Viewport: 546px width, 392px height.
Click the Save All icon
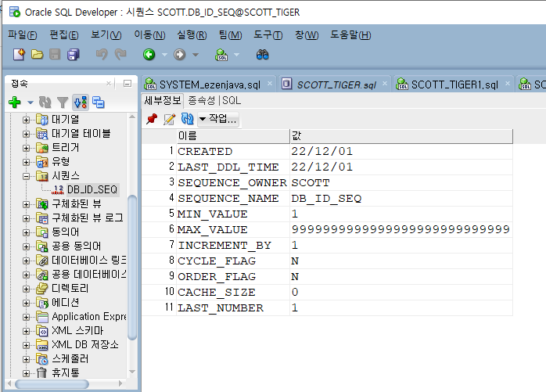pos(73,54)
